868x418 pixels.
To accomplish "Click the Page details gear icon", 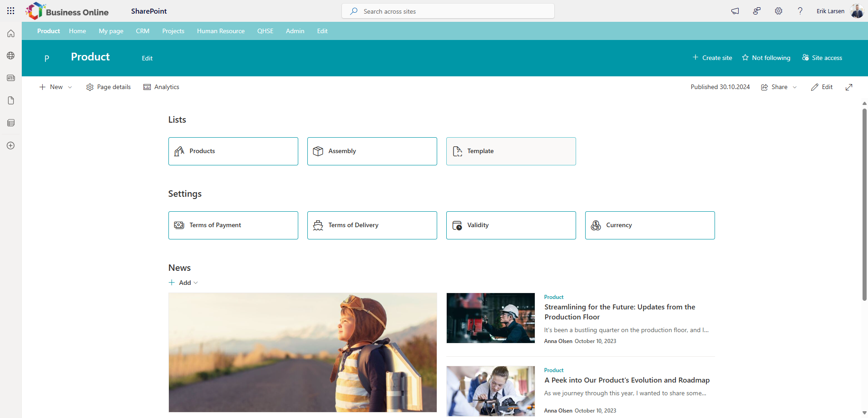I will pyautogui.click(x=90, y=87).
